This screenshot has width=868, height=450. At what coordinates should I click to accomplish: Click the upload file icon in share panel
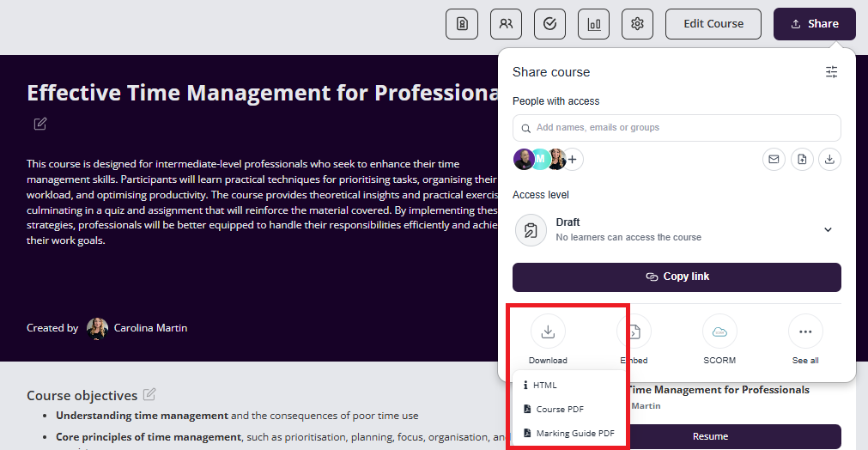pyautogui.click(x=802, y=160)
